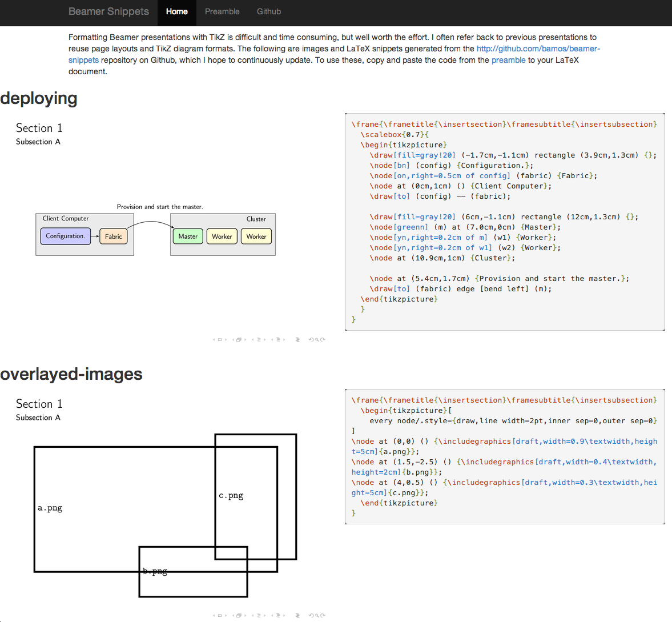Click the left arrow in the overlayed-images slide controls

214,615
